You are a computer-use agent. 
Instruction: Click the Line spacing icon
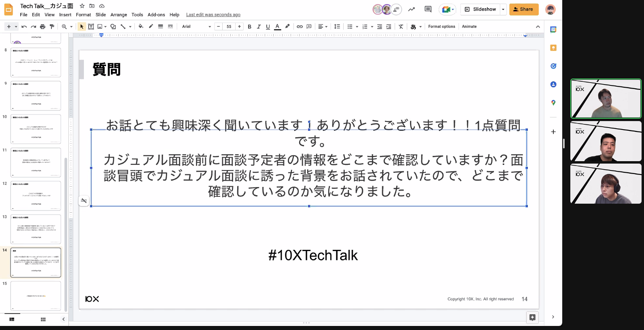click(x=337, y=27)
